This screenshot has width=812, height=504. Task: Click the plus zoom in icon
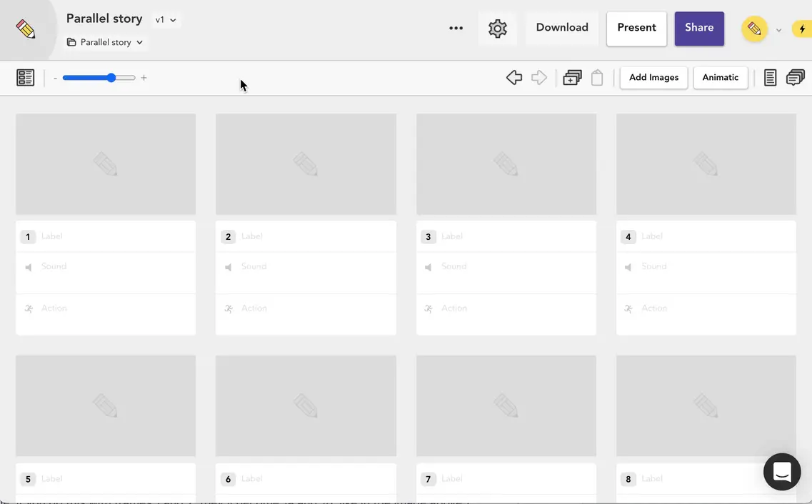point(144,78)
